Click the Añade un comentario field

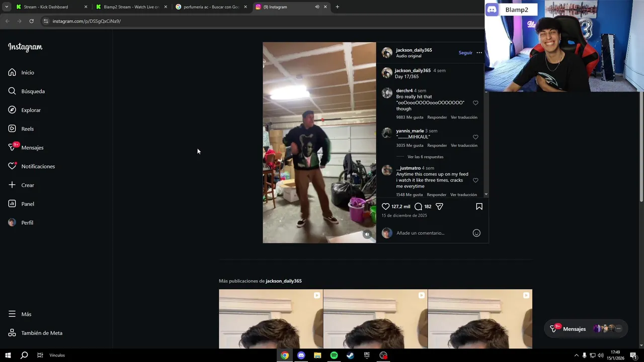[433, 233]
